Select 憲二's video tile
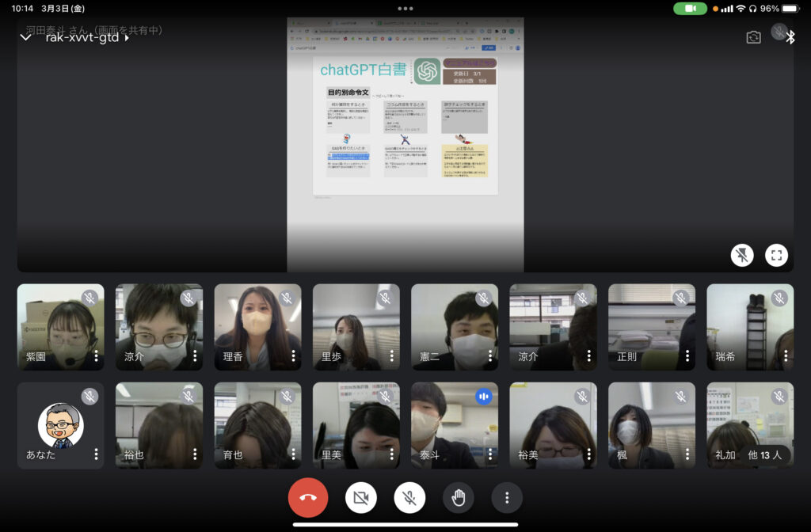The width and height of the screenshot is (811, 532). click(x=455, y=327)
